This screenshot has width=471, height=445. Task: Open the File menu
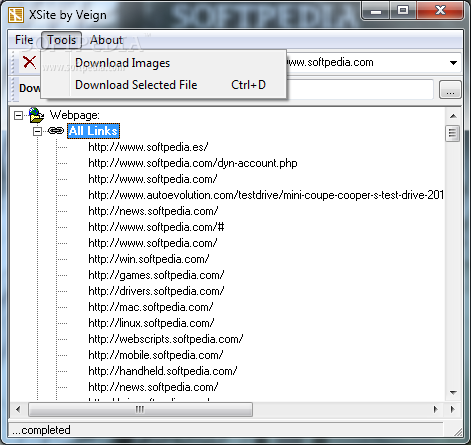point(24,40)
